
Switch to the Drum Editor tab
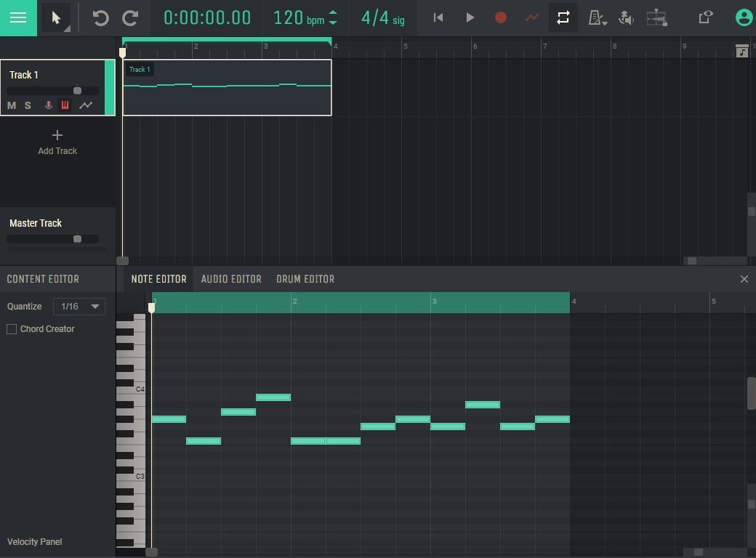(305, 278)
